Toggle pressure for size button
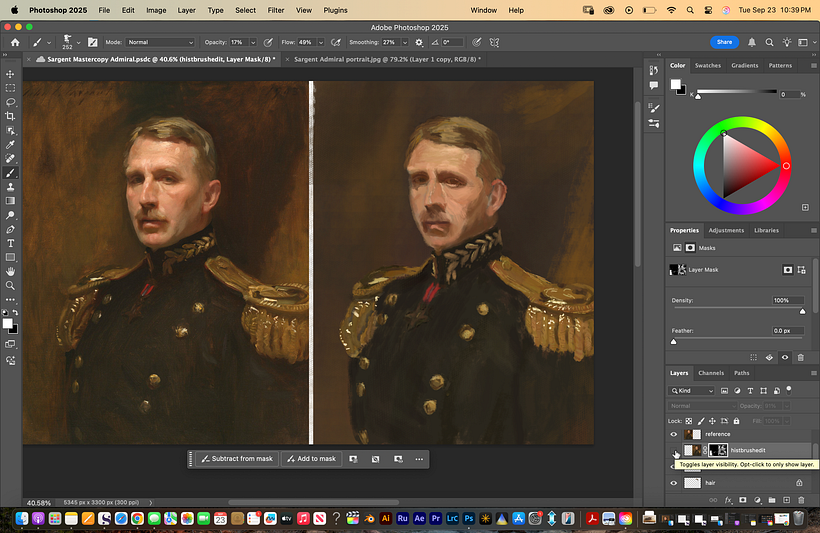The image size is (820, 533). coord(476,42)
